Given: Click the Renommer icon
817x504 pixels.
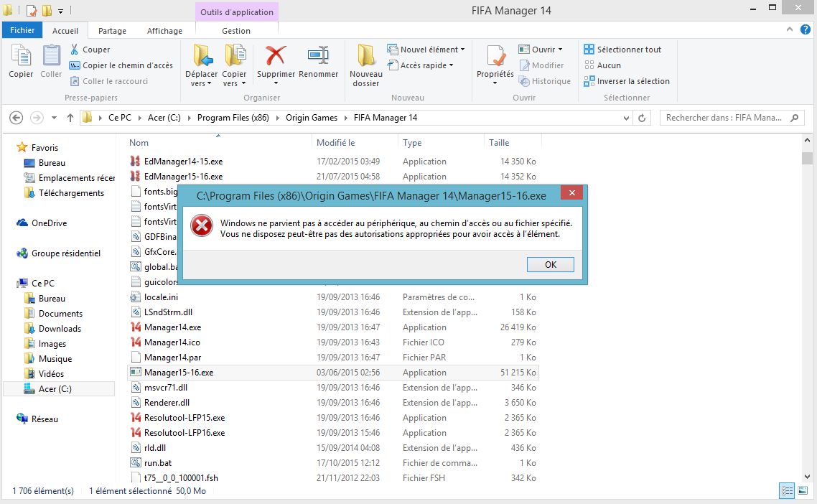Looking at the screenshot, I should [x=318, y=55].
